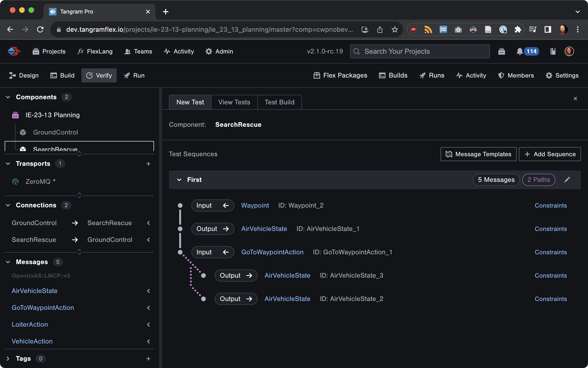
Task: Open the browser side panel icon
Action: click(548, 29)
